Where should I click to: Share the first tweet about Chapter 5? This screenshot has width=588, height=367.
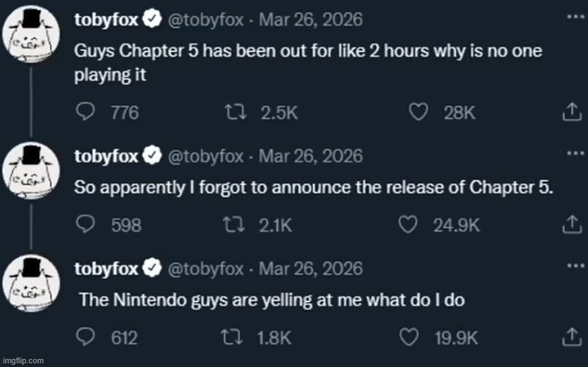pos(570,112)
